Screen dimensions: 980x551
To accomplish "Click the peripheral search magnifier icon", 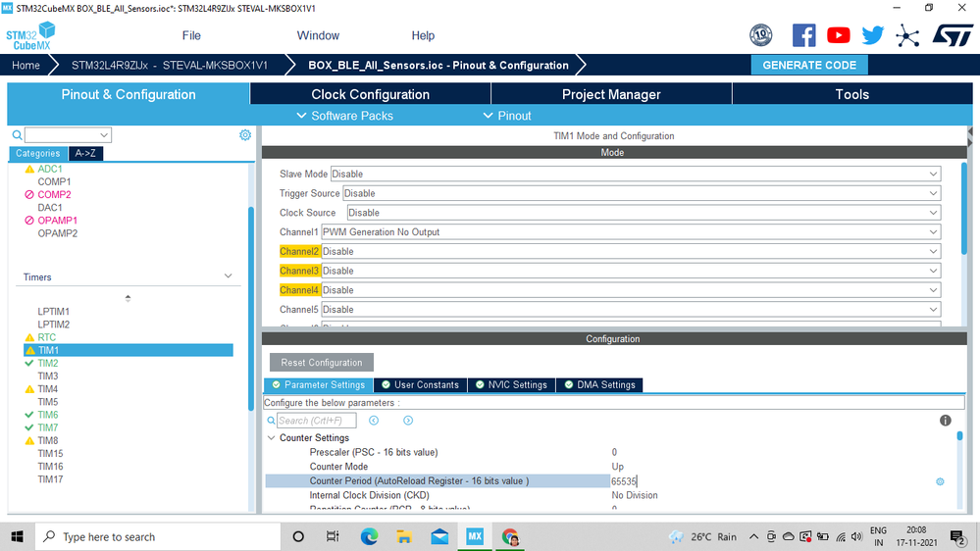I will pos(17,135).
